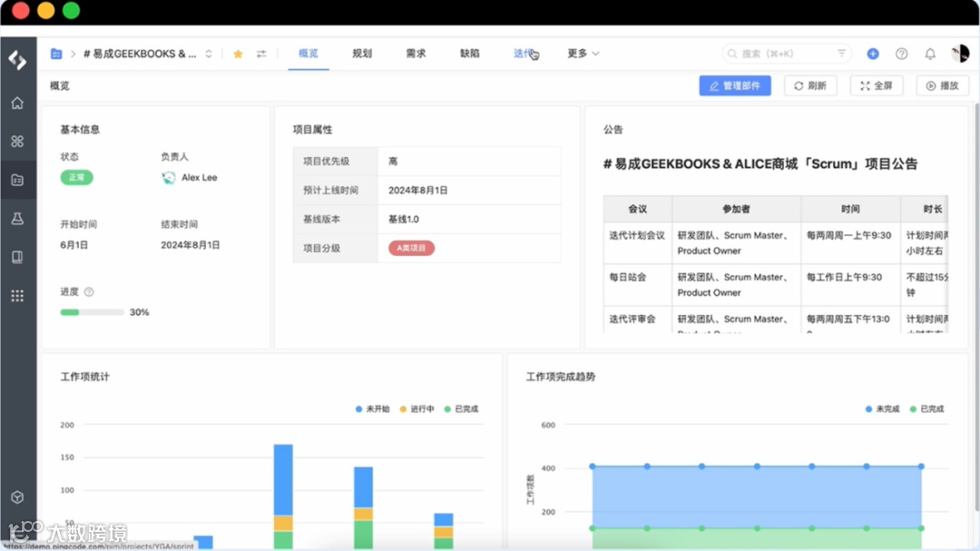
Task: Switch to the 缺陷 tab
Action: pos(469,54)
